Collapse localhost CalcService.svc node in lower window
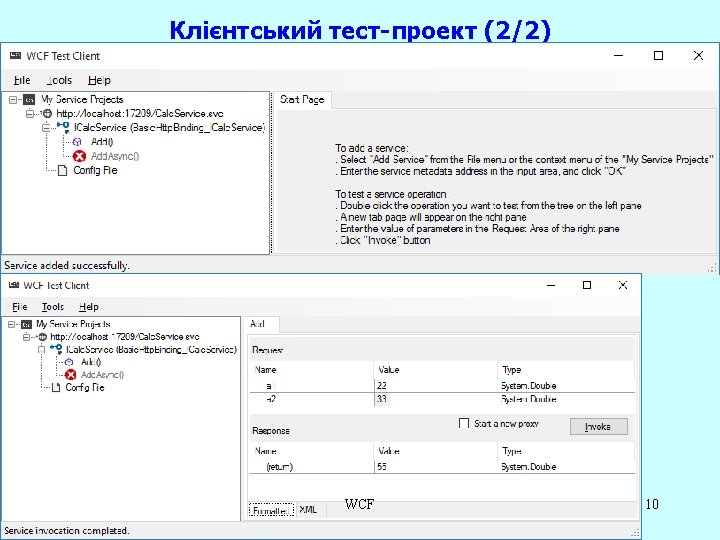Viewport: 720px width, 540px height. [x=26, y=337]
